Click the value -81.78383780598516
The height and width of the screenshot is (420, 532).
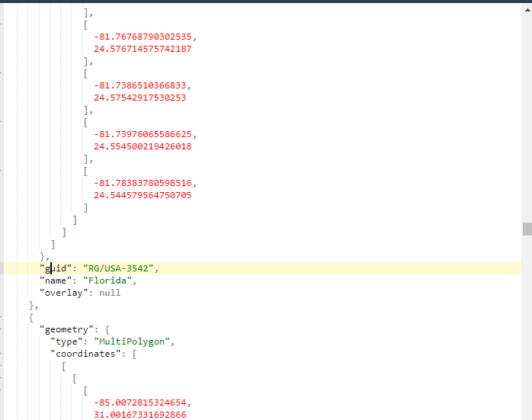coord(143,183)
